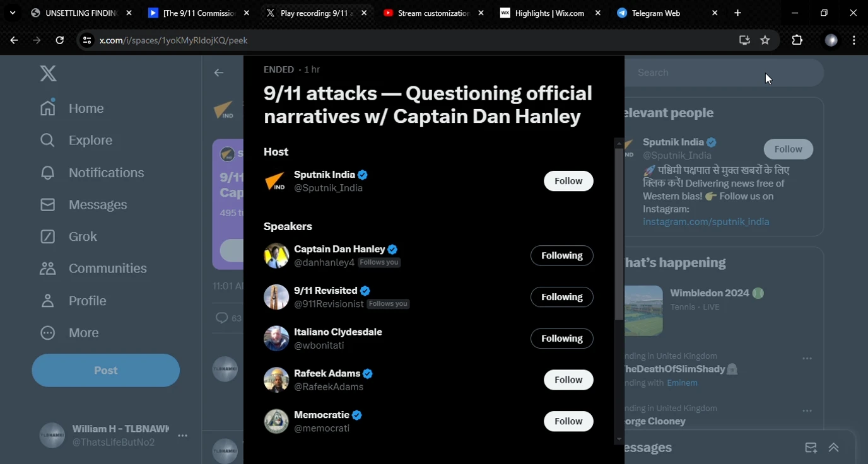View site information icon in address bar
This screenshot has width=868, height=464.
pos(87,40)
